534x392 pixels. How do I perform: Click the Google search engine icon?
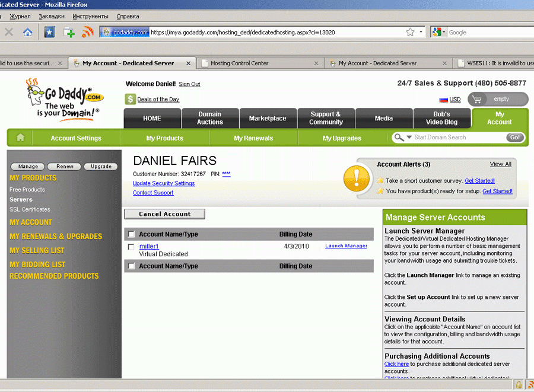click(436, 33)
